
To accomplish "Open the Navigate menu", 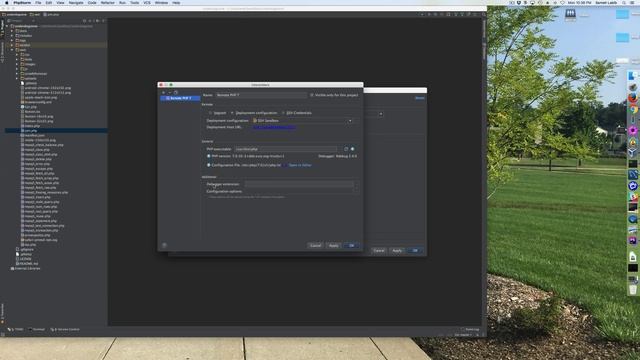I will (x=76, y=3).
